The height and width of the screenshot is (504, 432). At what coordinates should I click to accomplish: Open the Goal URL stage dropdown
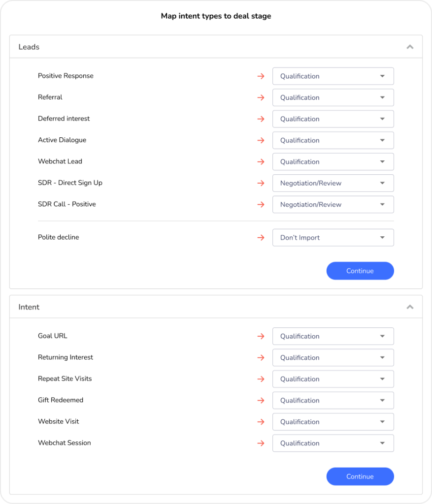[x=333, y=336]
